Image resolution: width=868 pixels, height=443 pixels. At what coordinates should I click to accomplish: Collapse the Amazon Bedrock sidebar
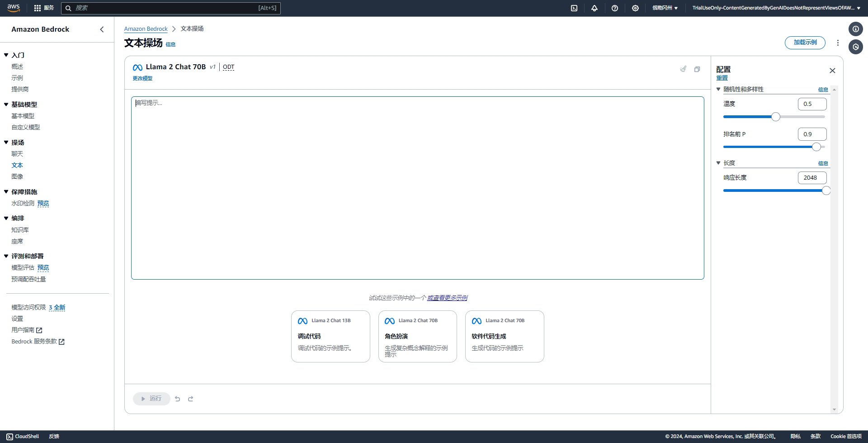click(x=102, y=29)
